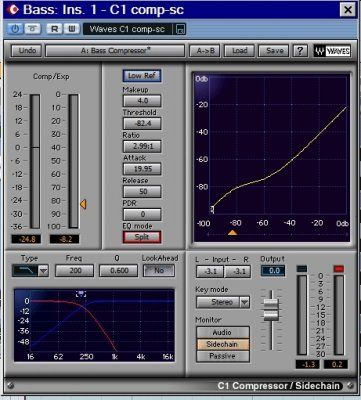361x400 pixels.
Task: Select the Release value 50
Action: [x=142, y=192]
